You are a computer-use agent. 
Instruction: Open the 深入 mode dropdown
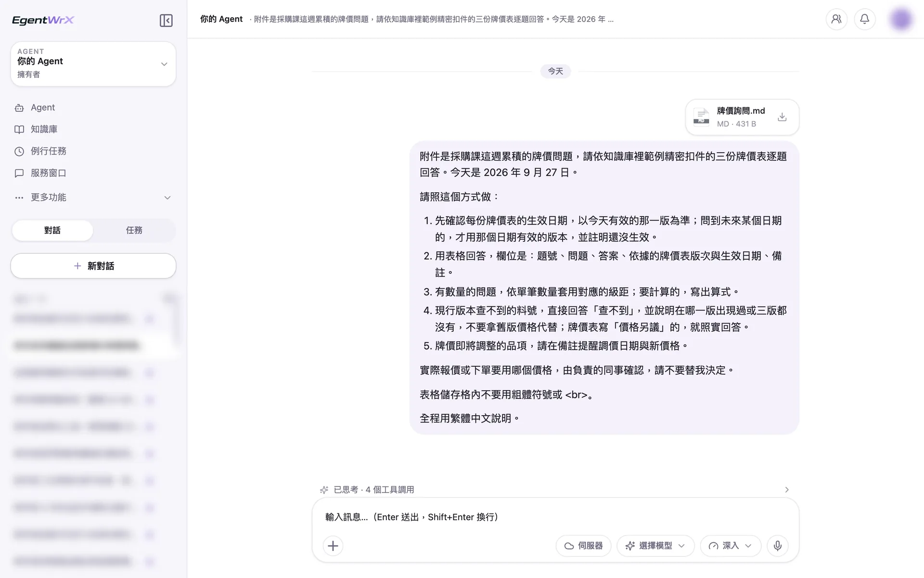pyautogui.click(x=731, y=546)
